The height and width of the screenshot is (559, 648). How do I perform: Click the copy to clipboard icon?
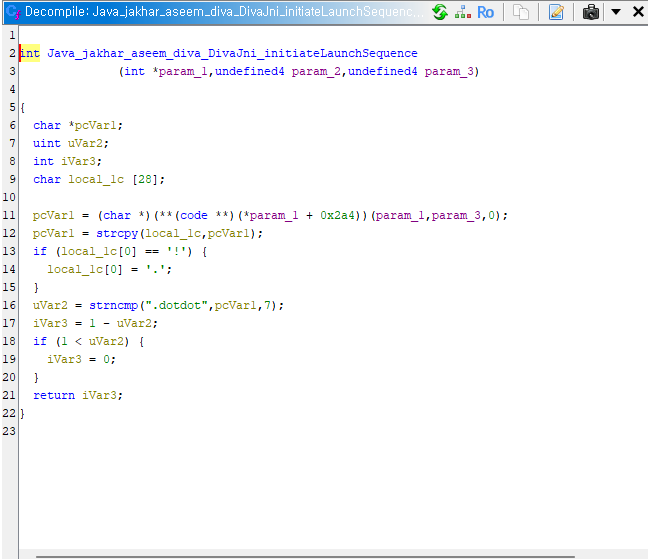tap(521, 12)
